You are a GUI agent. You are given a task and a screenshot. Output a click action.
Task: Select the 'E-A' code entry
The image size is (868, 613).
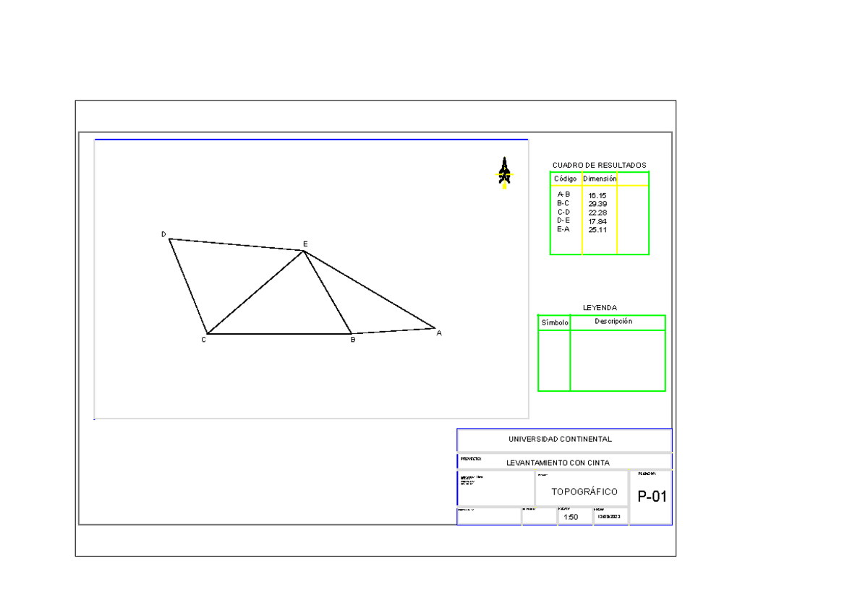[x=563, y=229]
